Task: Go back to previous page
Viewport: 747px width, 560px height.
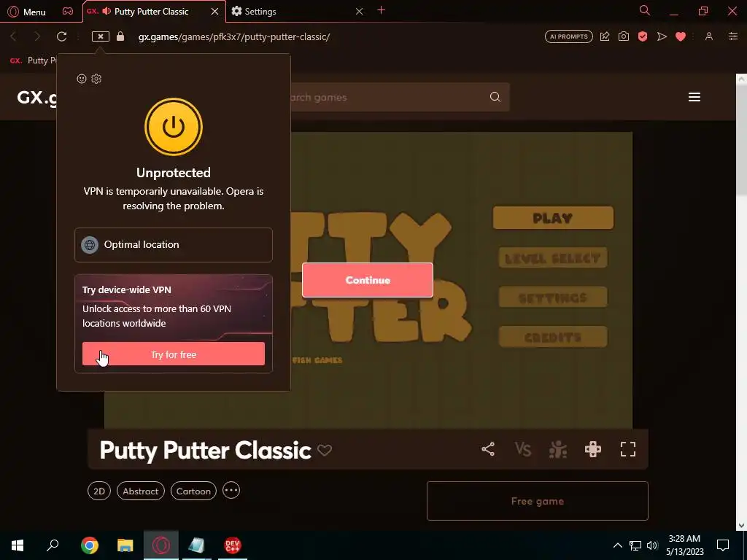Action: pos(13,36)
